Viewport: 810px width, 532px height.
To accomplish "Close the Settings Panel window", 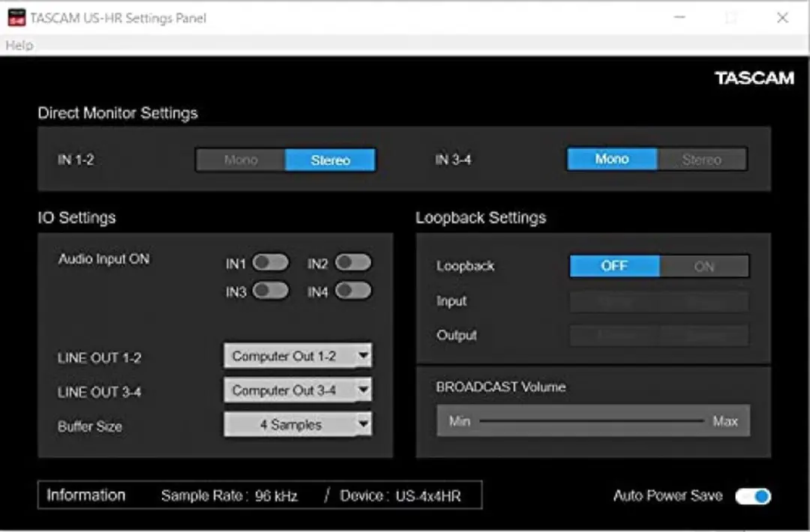I will [x=782, y=17].
